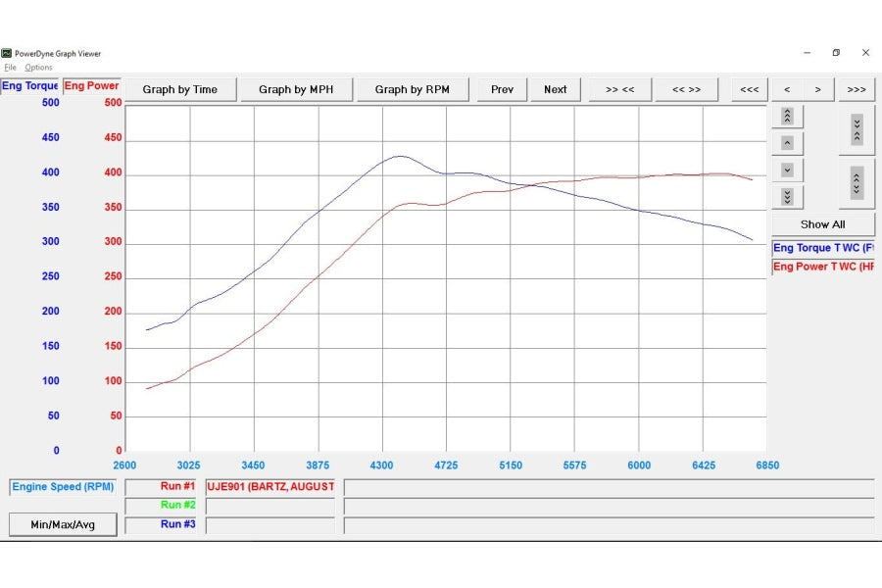882x588 pixels.
Task: Click the vertical expand arrows button
Action: tap(857, 182)
